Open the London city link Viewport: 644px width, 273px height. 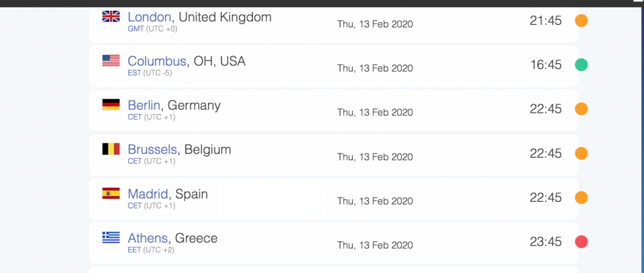coord(150,17)
